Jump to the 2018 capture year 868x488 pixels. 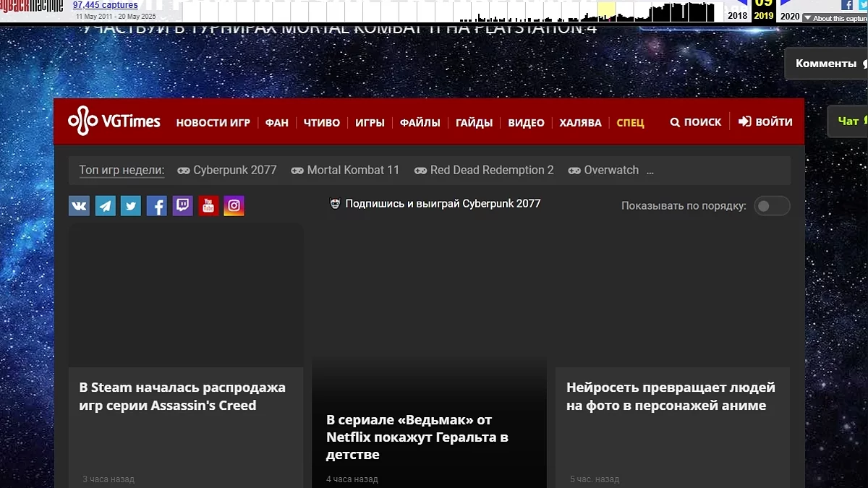737,16
